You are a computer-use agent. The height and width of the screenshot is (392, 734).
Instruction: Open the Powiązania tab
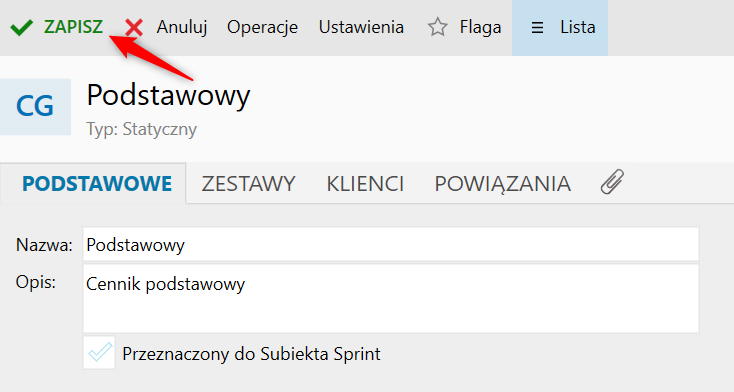(503, 184)
